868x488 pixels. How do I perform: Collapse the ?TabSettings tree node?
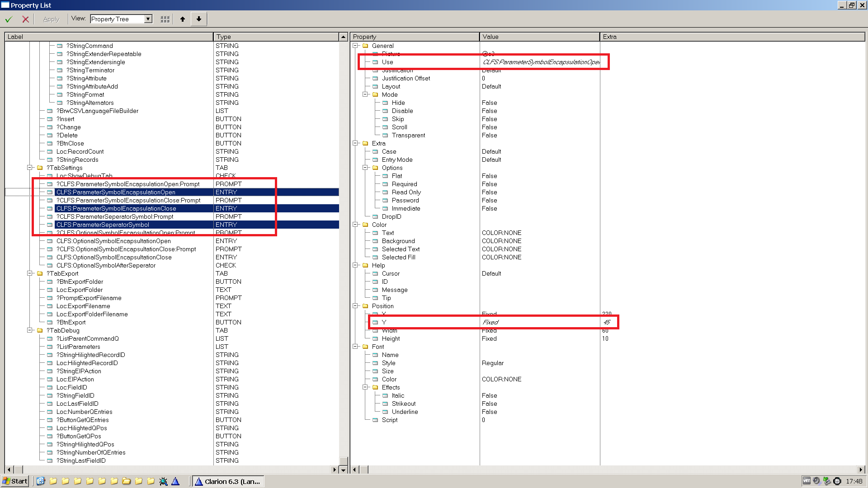(30, 168)
